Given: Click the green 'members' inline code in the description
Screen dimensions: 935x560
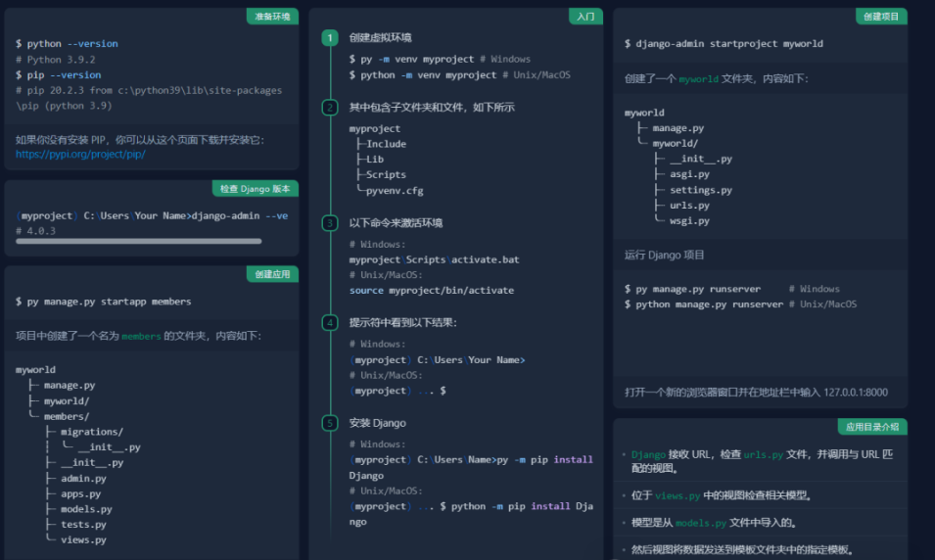Looking at the screenshot, I should pyautogui.click(x=141, y=337).
